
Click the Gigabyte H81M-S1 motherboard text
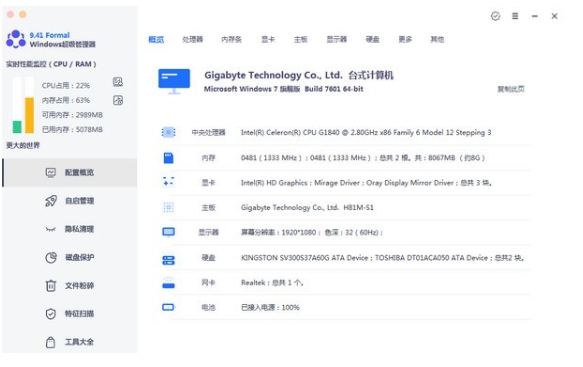coord(307,207)
